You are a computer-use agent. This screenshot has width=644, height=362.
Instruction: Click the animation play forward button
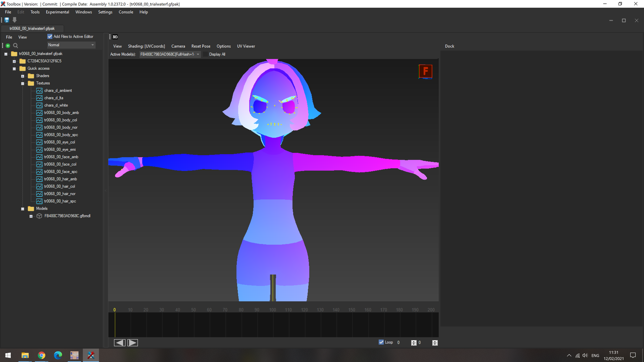tap(132, 343)
